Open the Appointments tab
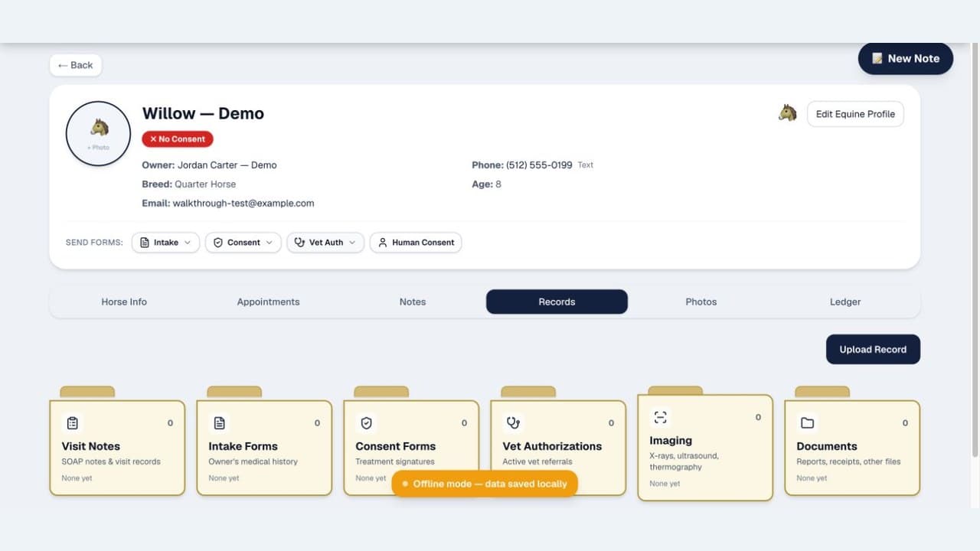The height and width of the screenshot is (551, 980). click(x=268, y=302)
